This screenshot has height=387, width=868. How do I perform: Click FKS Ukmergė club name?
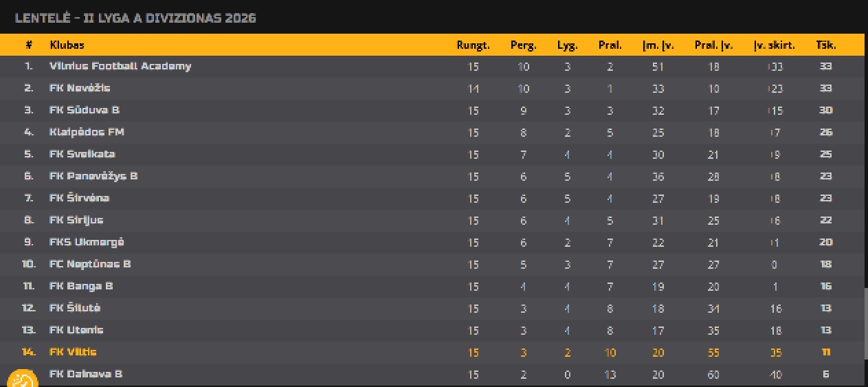[87, 242]
